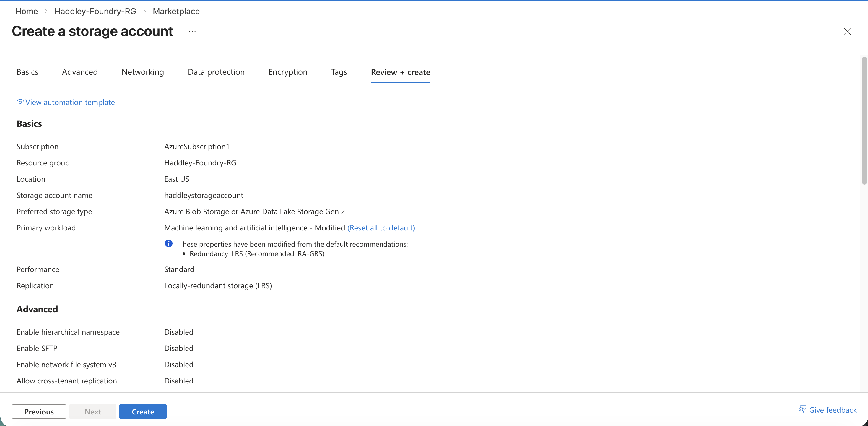The width and height of the screenshot is (868, 426).
Task: Click the Give feedback smiley icon
Action: coord(802,410)
